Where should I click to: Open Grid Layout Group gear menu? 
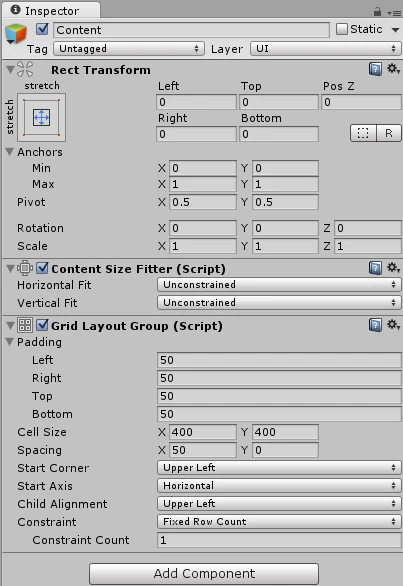(x=393, y=324)
